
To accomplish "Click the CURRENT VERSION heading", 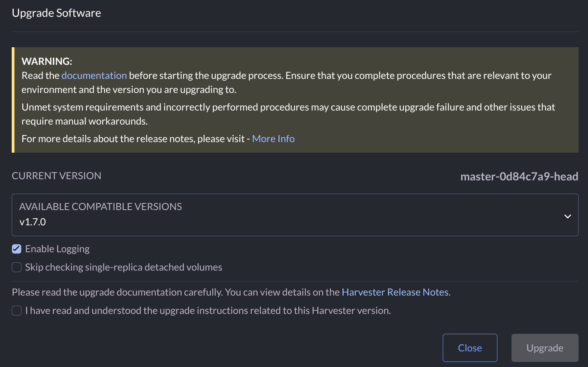I will [x=56, y=176].
